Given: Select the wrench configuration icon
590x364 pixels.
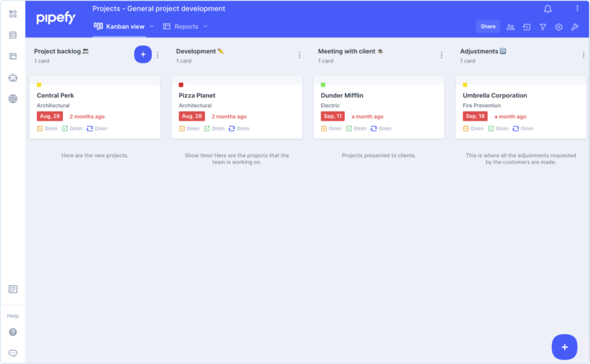Looking at the screenshot, I should (x=574, y=26).
